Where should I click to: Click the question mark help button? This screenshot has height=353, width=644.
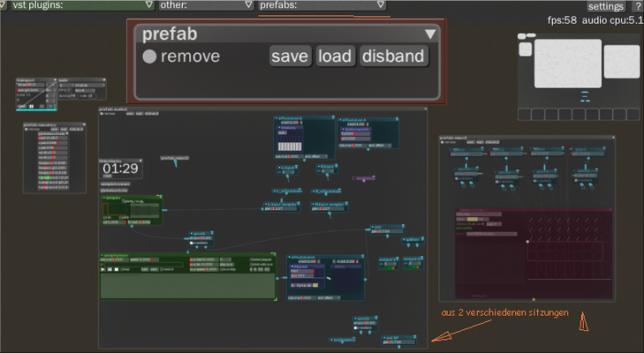[x=638, y=6]
